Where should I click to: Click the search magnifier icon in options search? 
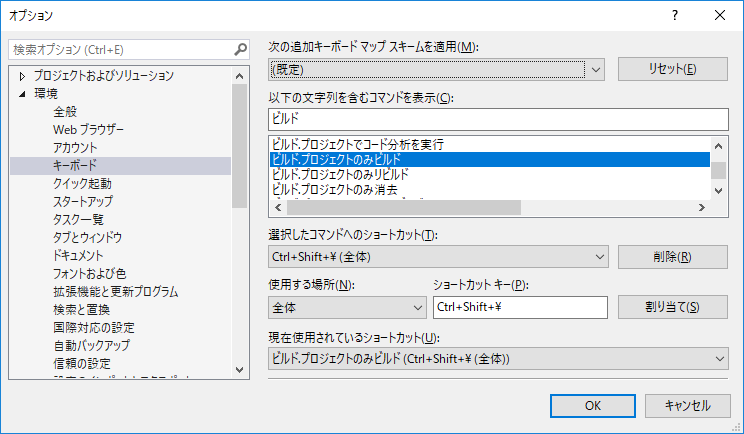click(x=241, y=49)
